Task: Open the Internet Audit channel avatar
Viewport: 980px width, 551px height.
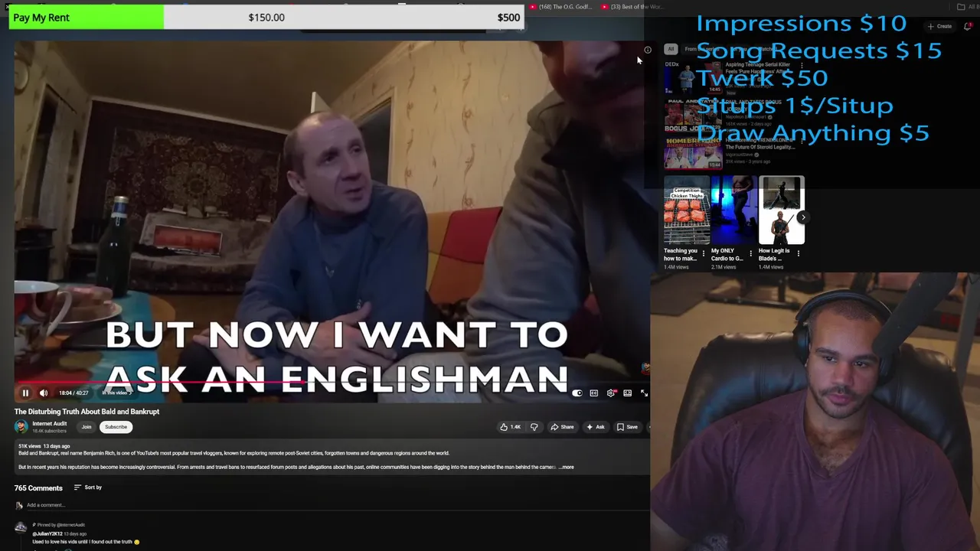Action: click(21, 427)
